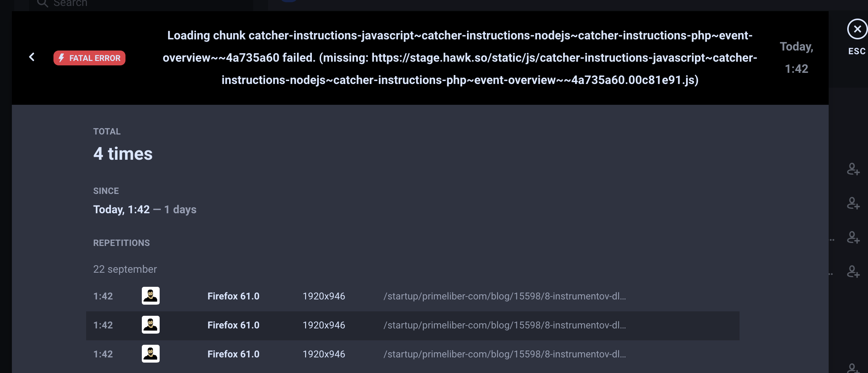Click the third assign-user icon on the right
The height and width of the screenshot is (373, 868).
click(x=853, y=237)
